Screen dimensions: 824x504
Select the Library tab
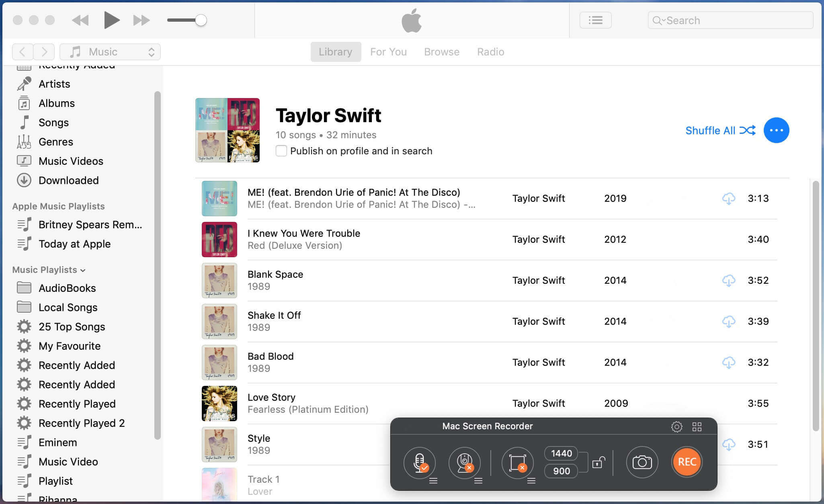pos(336,51)
